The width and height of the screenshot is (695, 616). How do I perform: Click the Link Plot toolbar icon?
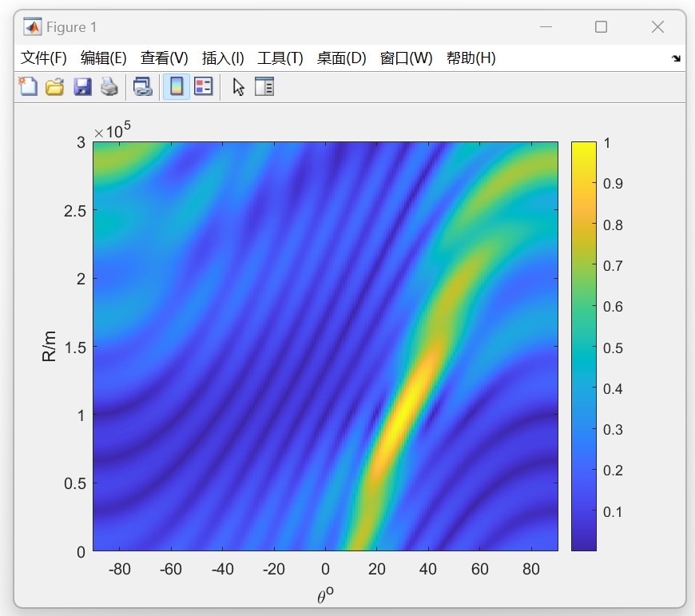tap(143, 86)
